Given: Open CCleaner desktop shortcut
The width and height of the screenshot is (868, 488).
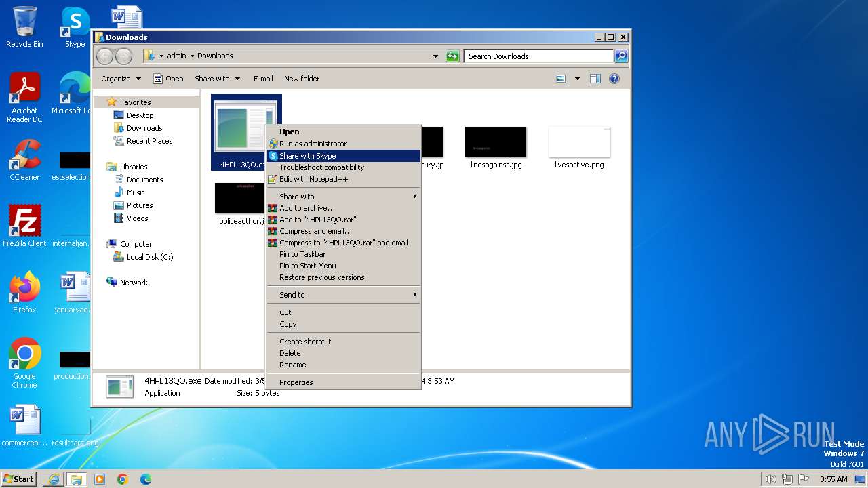Looking at the screenshot, I should pyautogui.click(x=24, y=160).
